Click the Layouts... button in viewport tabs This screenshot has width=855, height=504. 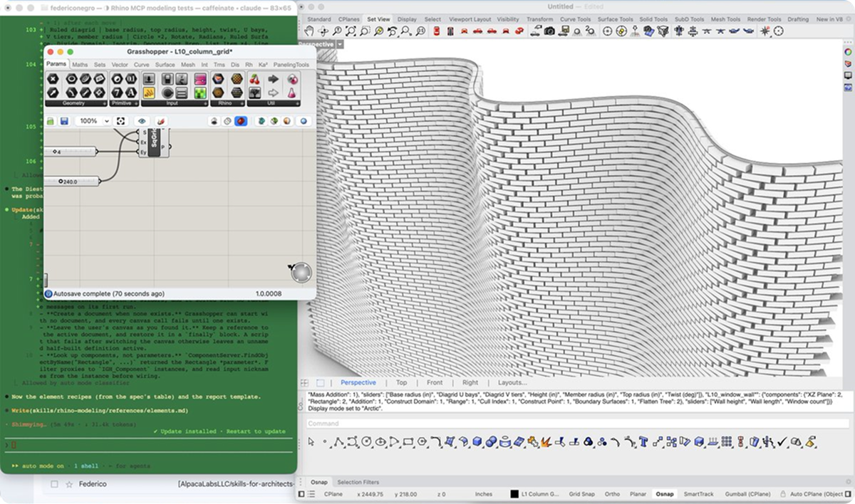click(512, 382)
